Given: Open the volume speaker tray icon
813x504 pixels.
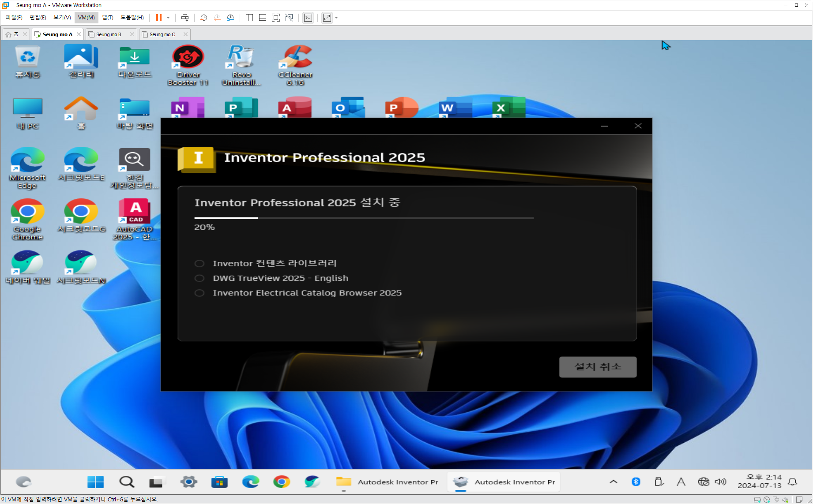Looking at the screenshot, I should (x=720, y=482).
